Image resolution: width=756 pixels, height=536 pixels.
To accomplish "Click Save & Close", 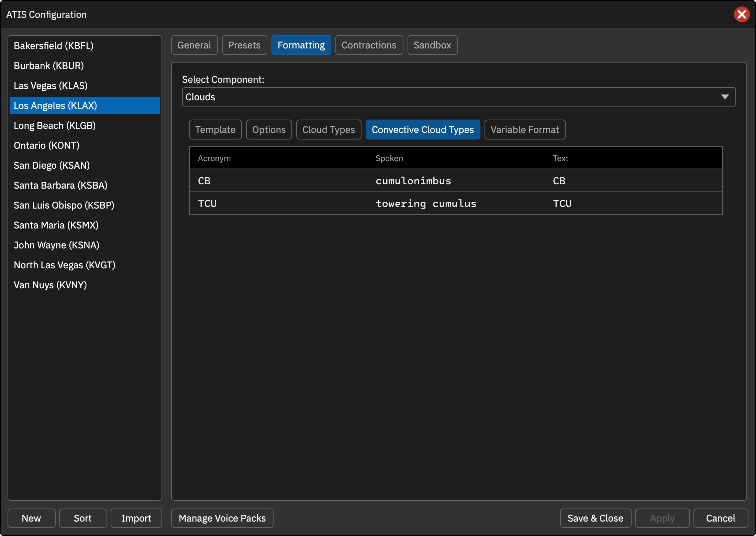I will tap(596, 518).
